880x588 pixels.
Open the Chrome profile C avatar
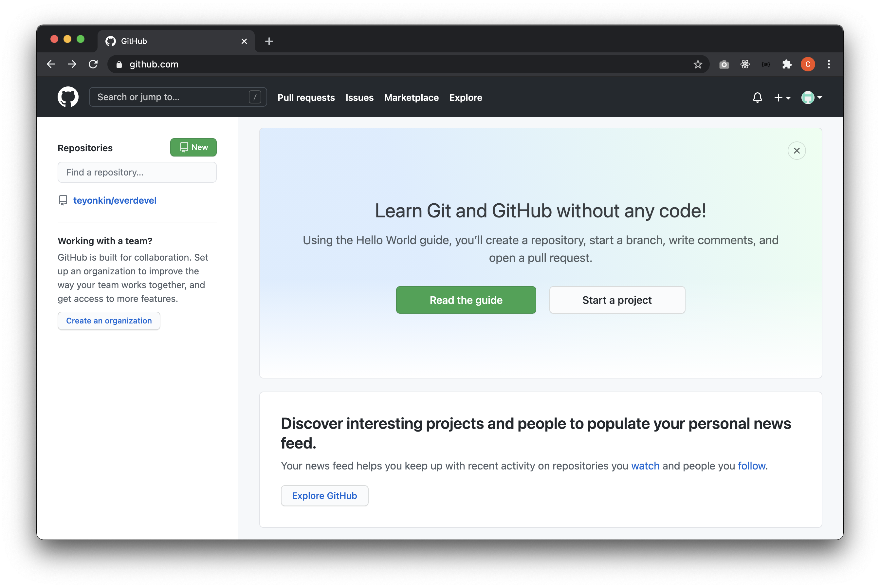808,64
